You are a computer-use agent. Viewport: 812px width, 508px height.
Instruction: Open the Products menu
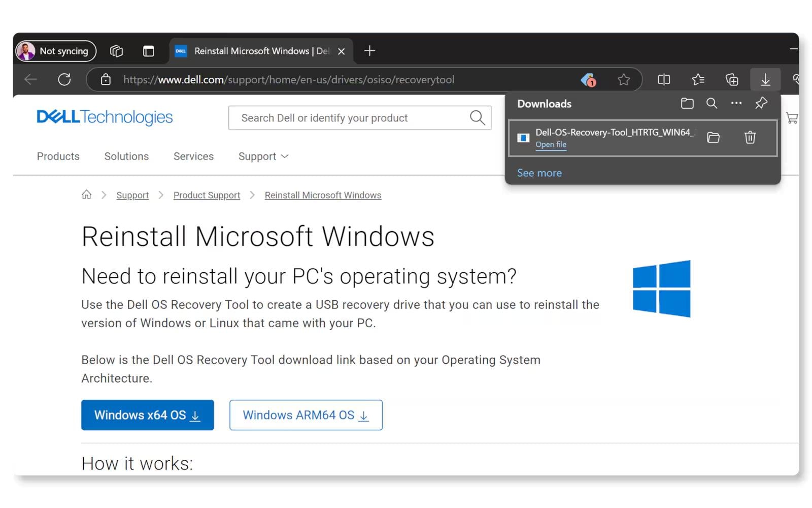pyautogui.click(x=58, y=156)
